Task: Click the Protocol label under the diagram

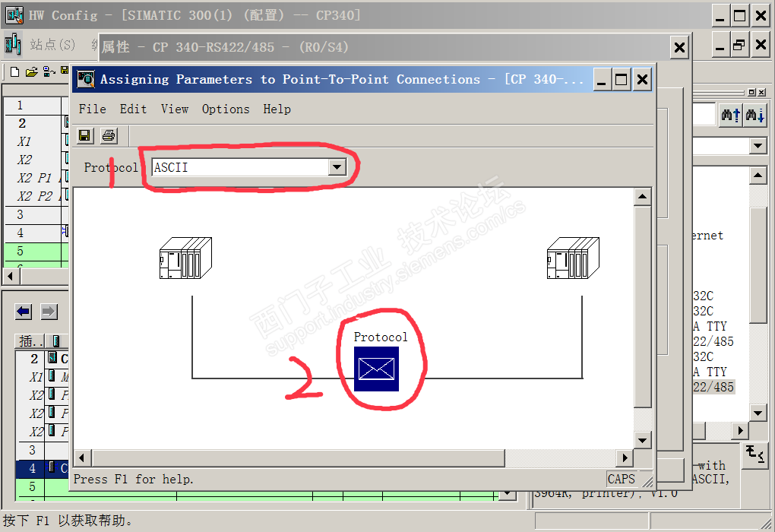Action: [x=381, y=337]
